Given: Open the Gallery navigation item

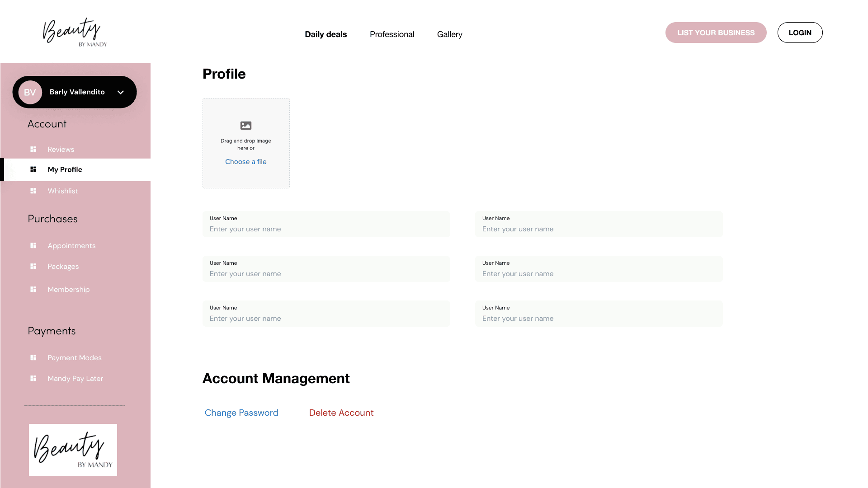Looking at the screenshot, I should click(450, 34).
